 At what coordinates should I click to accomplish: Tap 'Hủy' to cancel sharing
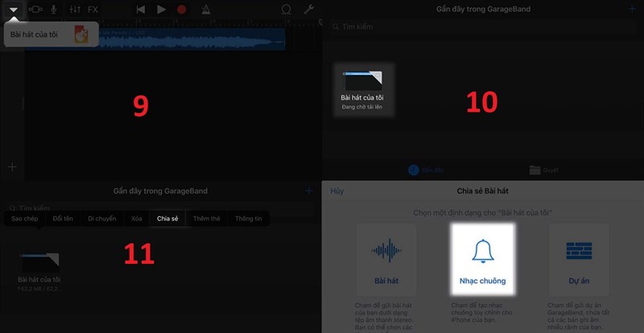[x=336, y=191]
